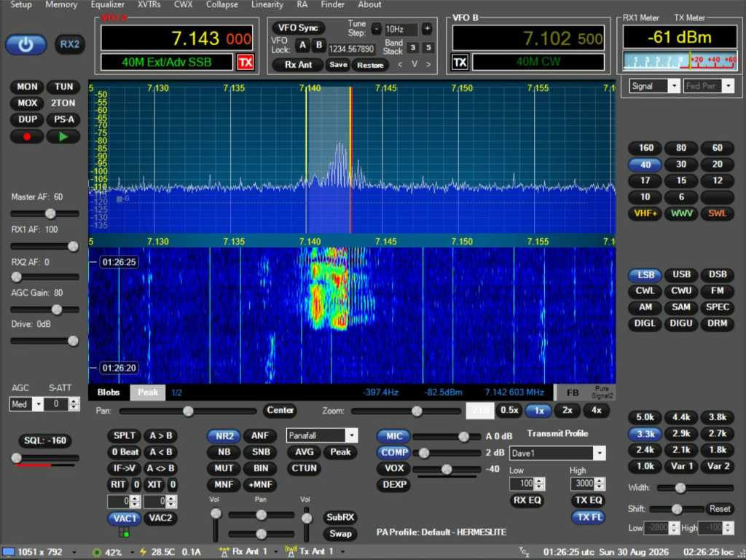Click the Center pan button

pos(280,411)
